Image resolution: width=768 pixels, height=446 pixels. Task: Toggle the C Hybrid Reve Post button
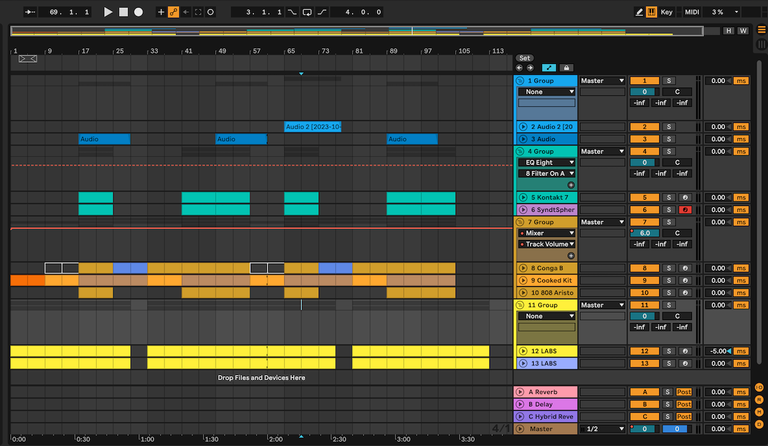click(684, 417)
